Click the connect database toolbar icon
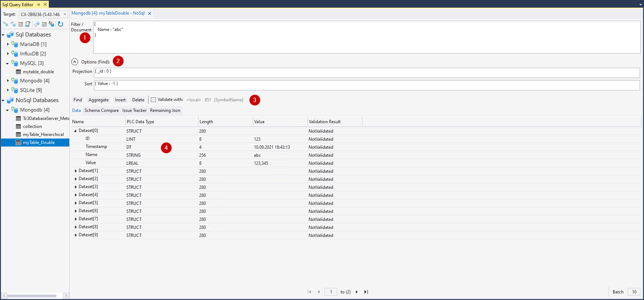 (x=5, y=24)
